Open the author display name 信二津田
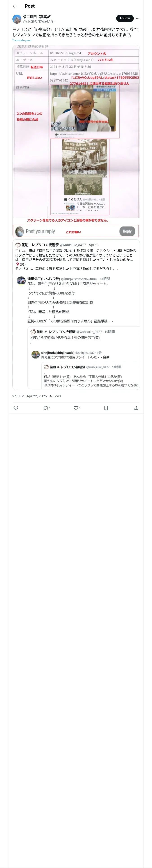 click(x=37, y=16)
